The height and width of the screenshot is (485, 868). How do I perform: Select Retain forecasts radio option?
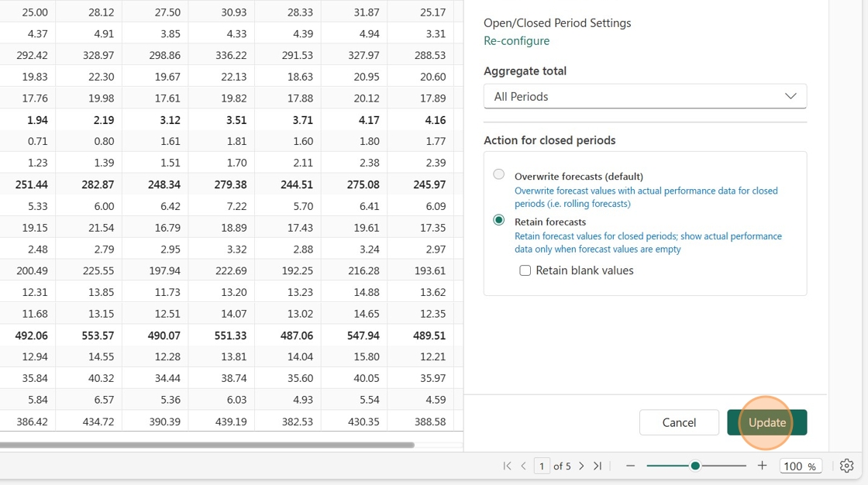tap(499, 220)
